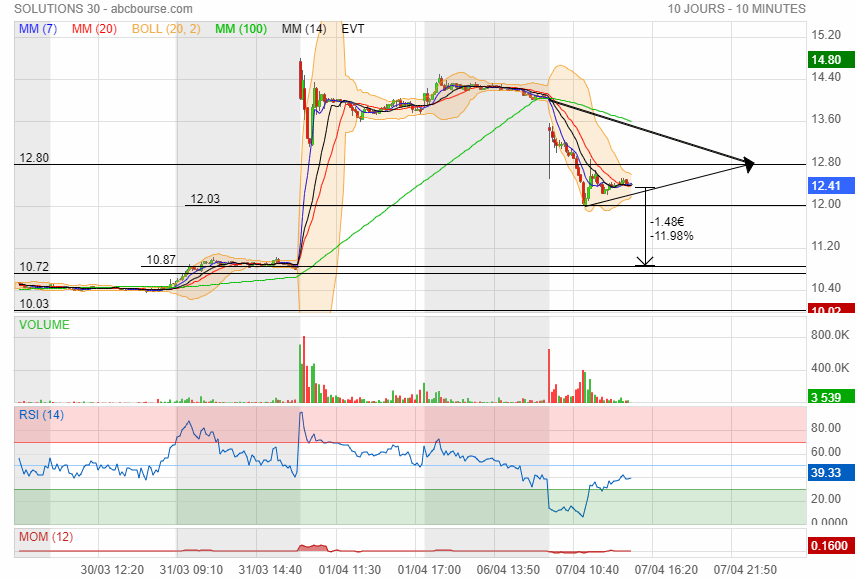The image size is (855, 580).
Task: Click the 400.0K volume axis value
Action: [x=830, y=368]
